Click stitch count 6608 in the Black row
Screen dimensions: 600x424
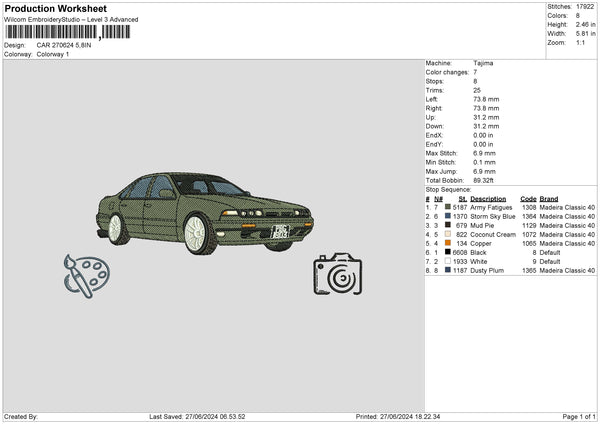[460, 253]
